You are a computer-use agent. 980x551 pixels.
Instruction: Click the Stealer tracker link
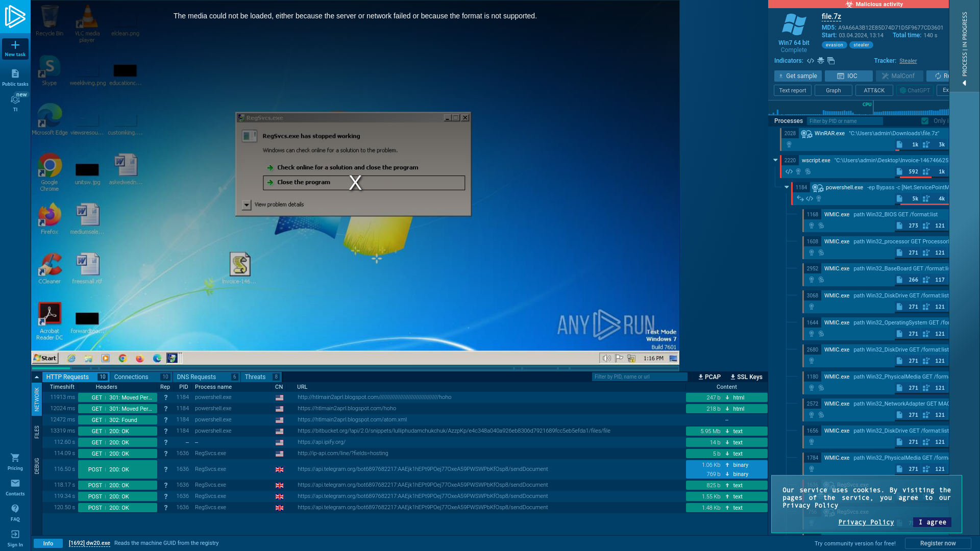[908, 61]
